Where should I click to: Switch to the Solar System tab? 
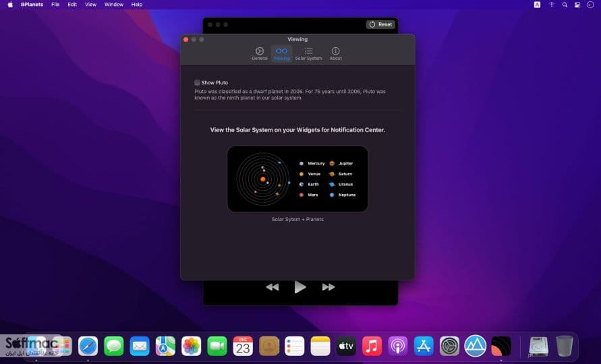(308, 54)
